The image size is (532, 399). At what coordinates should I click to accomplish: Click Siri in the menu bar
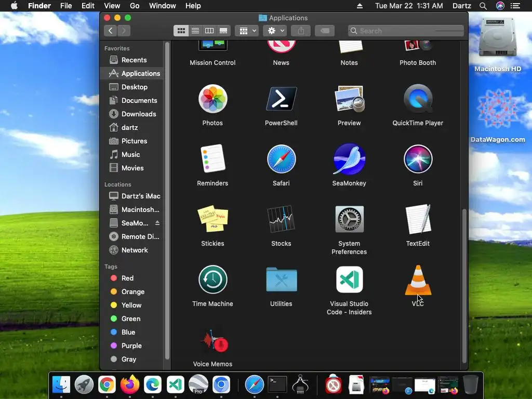500,6
